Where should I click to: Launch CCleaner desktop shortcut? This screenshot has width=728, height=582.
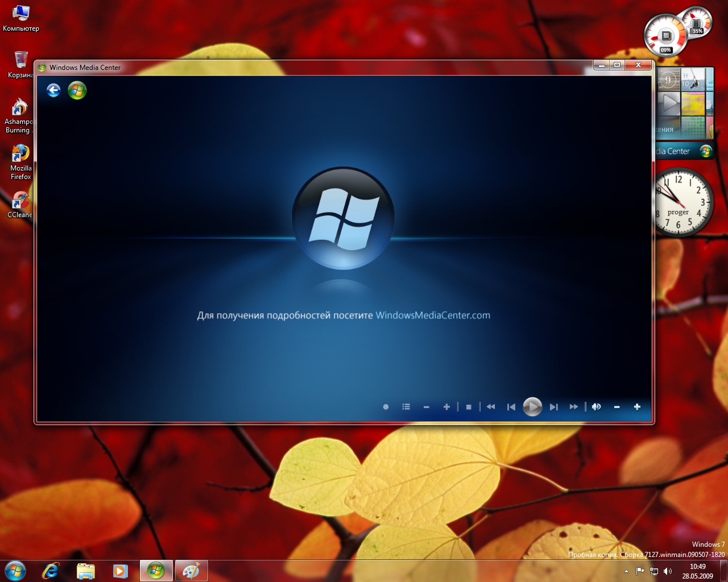coord(20,205)
